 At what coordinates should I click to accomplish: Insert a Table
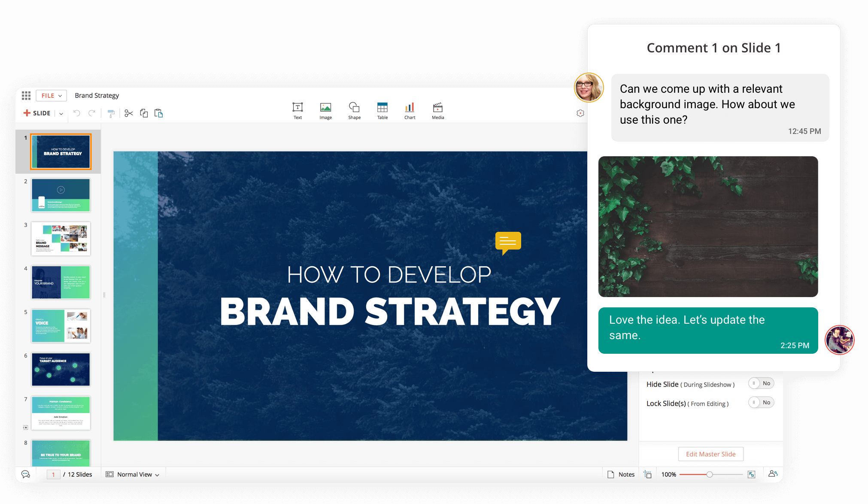tap(382, 107)
